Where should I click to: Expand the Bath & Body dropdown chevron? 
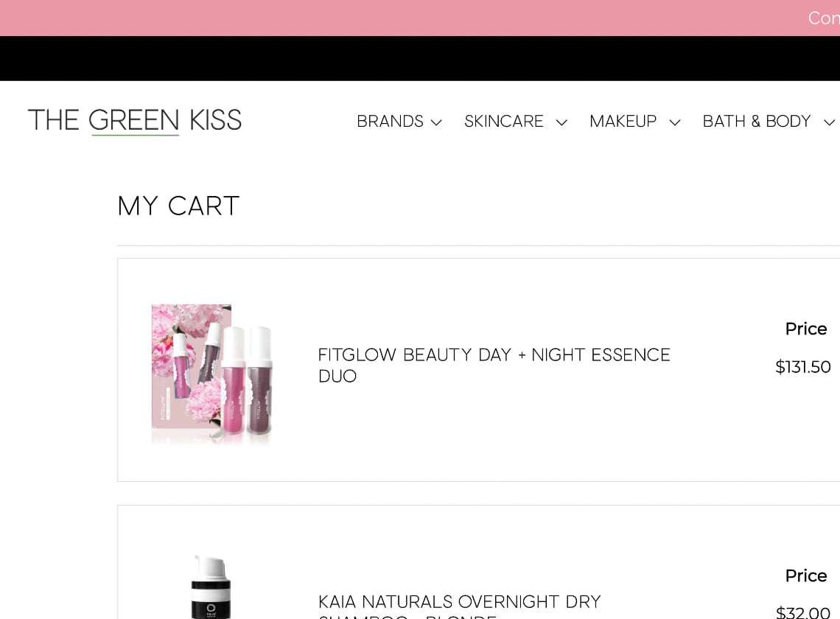point(829,122)
